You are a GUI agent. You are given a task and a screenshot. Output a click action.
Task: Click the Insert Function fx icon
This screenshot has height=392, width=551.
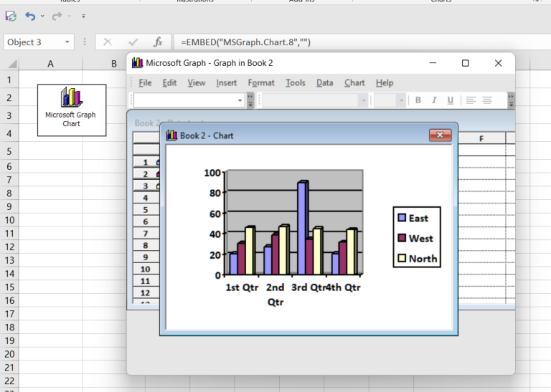(158, 42)
